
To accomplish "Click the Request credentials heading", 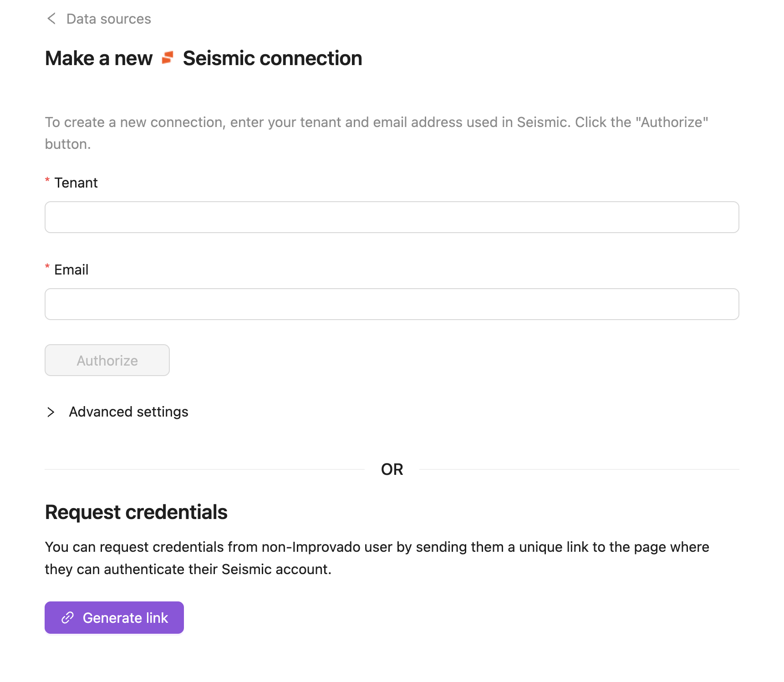I will (x=136, y=512).
